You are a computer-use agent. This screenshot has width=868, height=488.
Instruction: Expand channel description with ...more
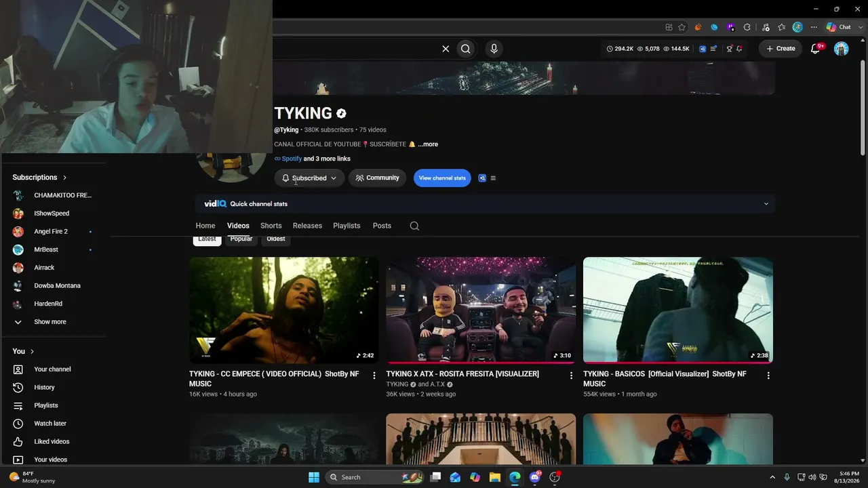(x=428, y=144)
